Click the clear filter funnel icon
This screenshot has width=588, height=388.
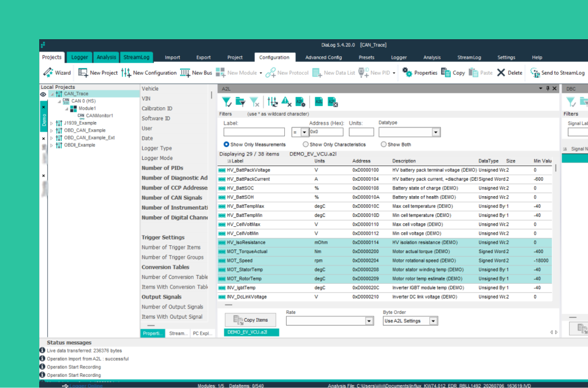coord(254,102)
